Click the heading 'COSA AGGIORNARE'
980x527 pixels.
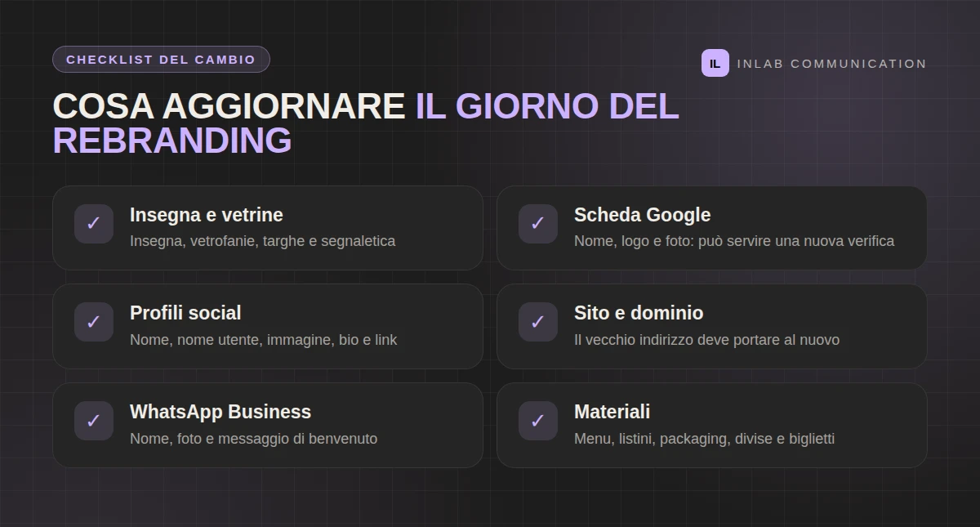coord(229,106)
